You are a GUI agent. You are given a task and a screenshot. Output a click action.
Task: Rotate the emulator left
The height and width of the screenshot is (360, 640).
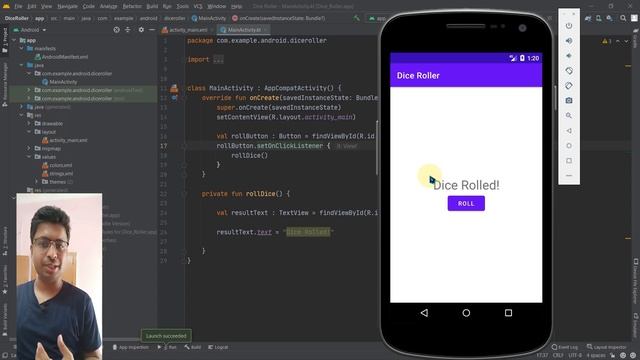tap(569, 71)
